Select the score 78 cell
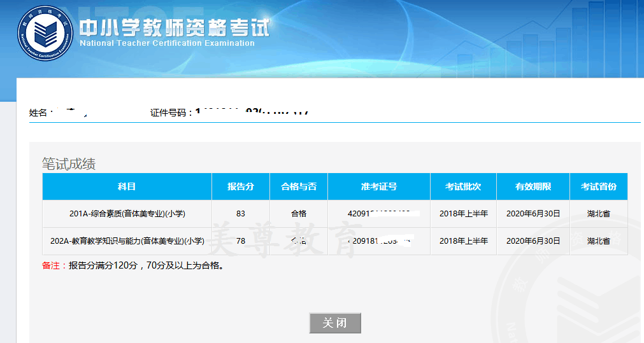 tap(241, 241)
